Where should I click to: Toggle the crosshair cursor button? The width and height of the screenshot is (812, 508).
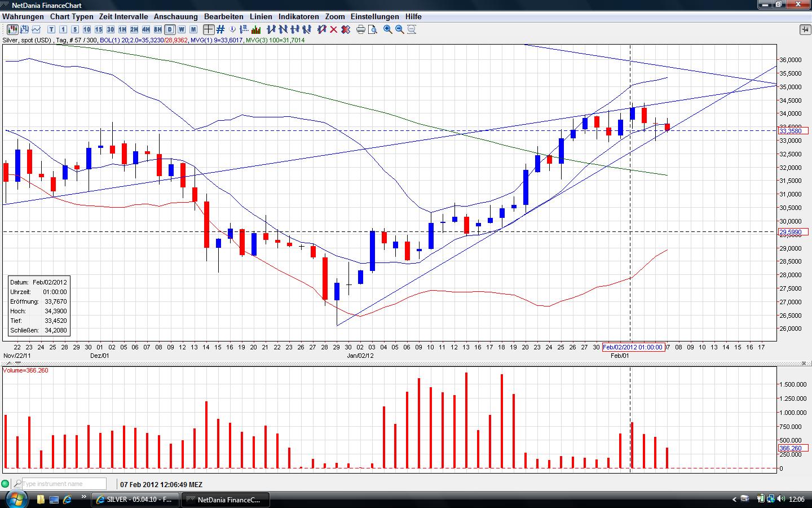pos(209,29)
